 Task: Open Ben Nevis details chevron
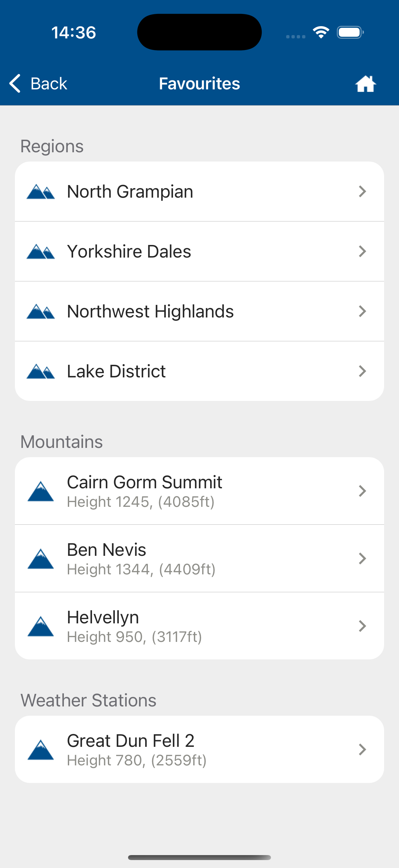[x=362, y=559]
